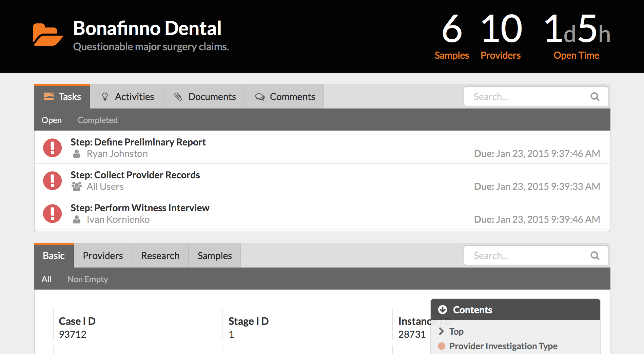Image resolution: width=644 pixels, height=354 pixels.
Task: Switch to the Providers tab
Action: click(103, 256)
